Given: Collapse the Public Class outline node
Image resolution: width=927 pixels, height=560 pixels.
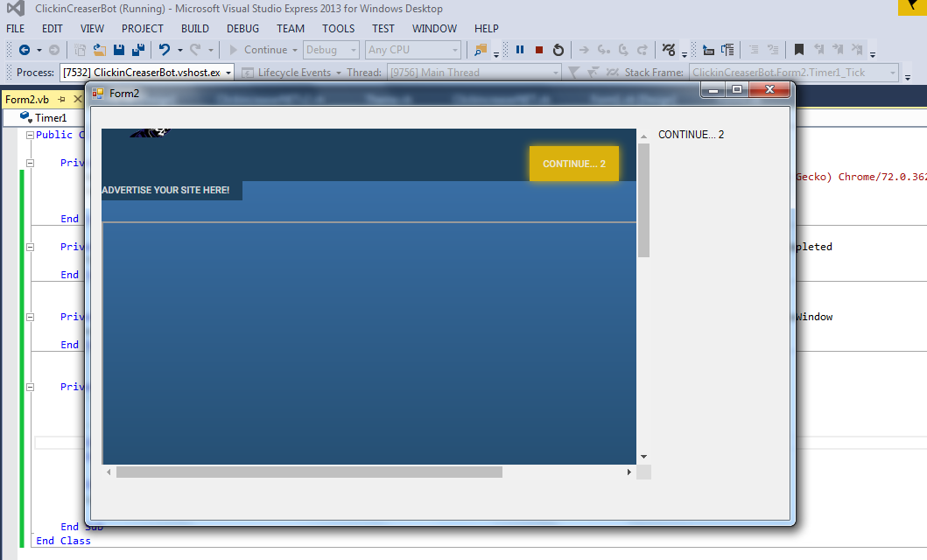Looking at the screenshot, I should coord(30,136).
